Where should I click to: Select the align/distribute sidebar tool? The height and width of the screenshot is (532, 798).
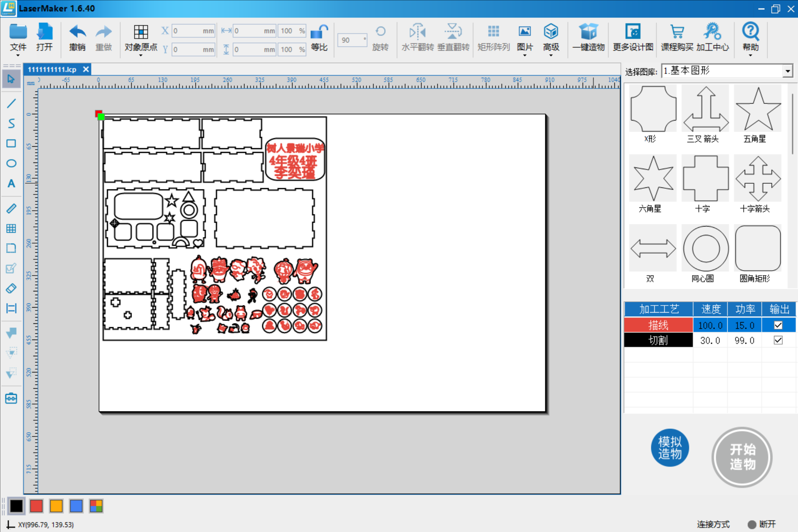[x=11, y=308]
